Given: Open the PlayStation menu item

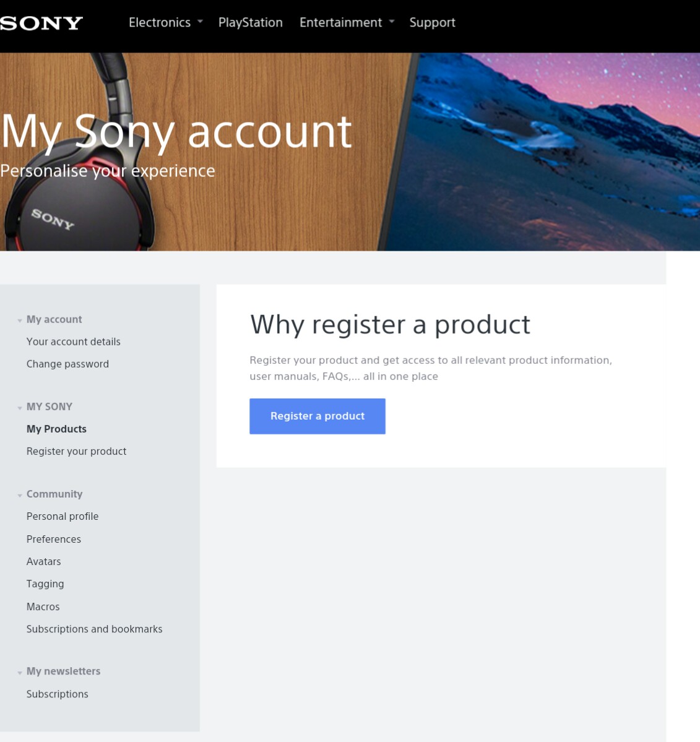Looking at the screenshot, I should pyautogui.click(x=250, y=22).
